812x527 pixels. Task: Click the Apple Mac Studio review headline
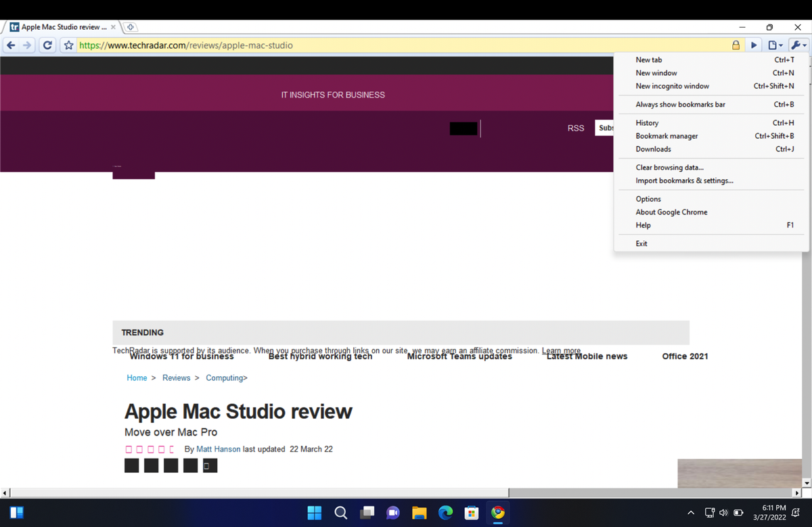[238, 411]
